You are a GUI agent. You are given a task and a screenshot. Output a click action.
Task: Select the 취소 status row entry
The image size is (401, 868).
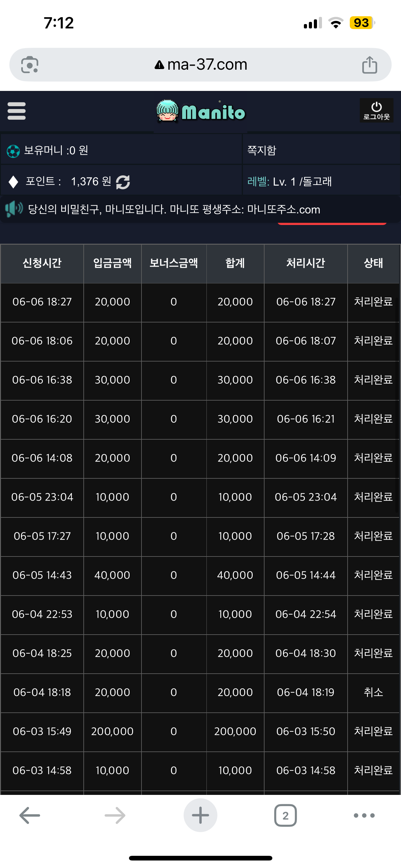(373, 692)
